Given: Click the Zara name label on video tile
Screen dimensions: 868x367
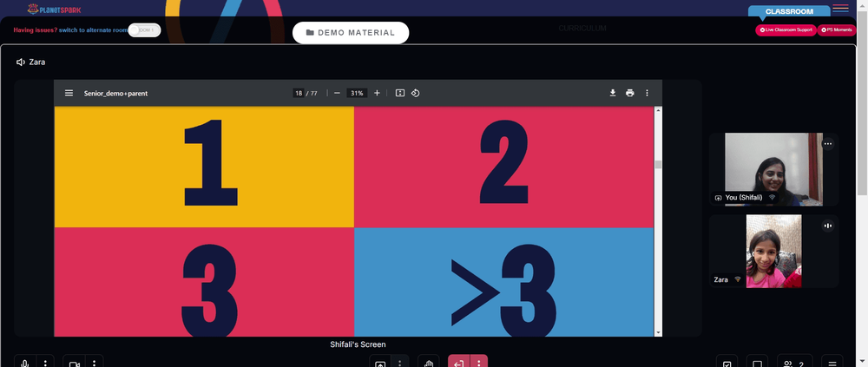Looking at the screenshot, I should point(720,279).
